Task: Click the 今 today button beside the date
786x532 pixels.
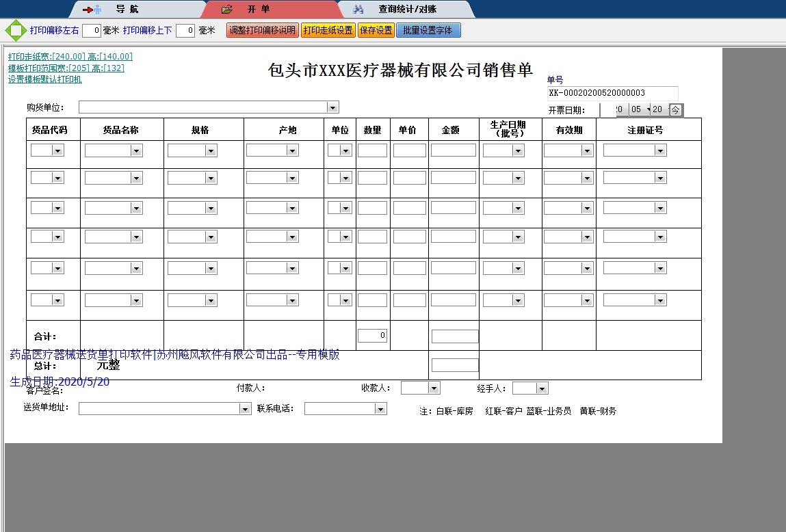Action: [675, 109]
